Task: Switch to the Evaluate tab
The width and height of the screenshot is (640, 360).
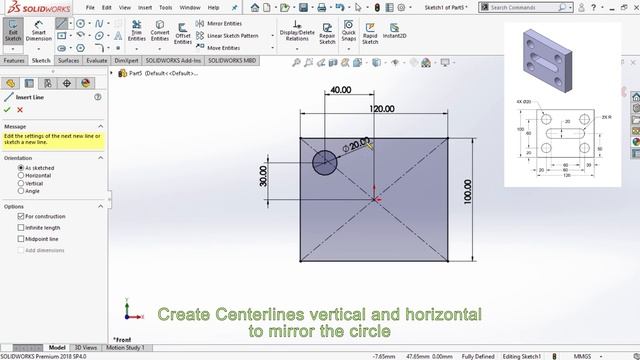Action: coord(97,60)
